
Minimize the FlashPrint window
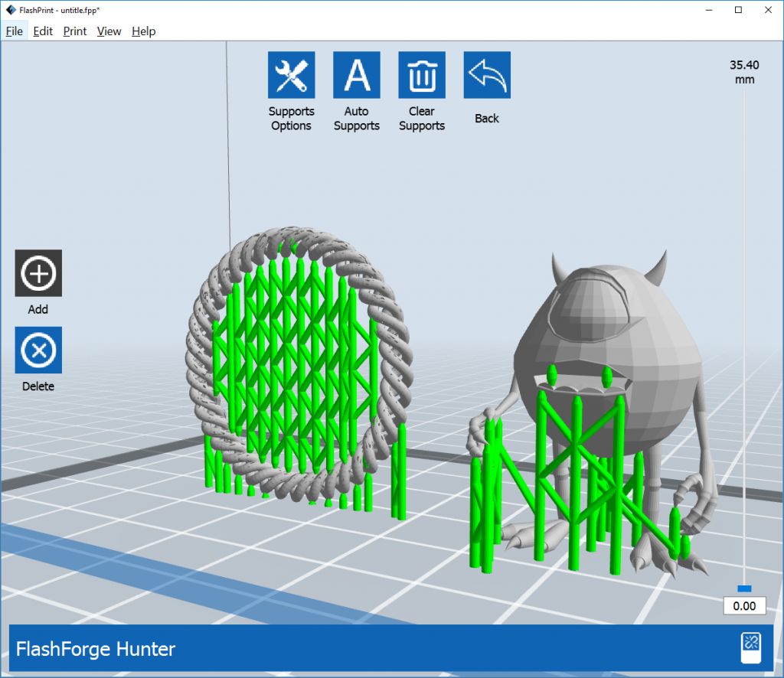[709, 10]
